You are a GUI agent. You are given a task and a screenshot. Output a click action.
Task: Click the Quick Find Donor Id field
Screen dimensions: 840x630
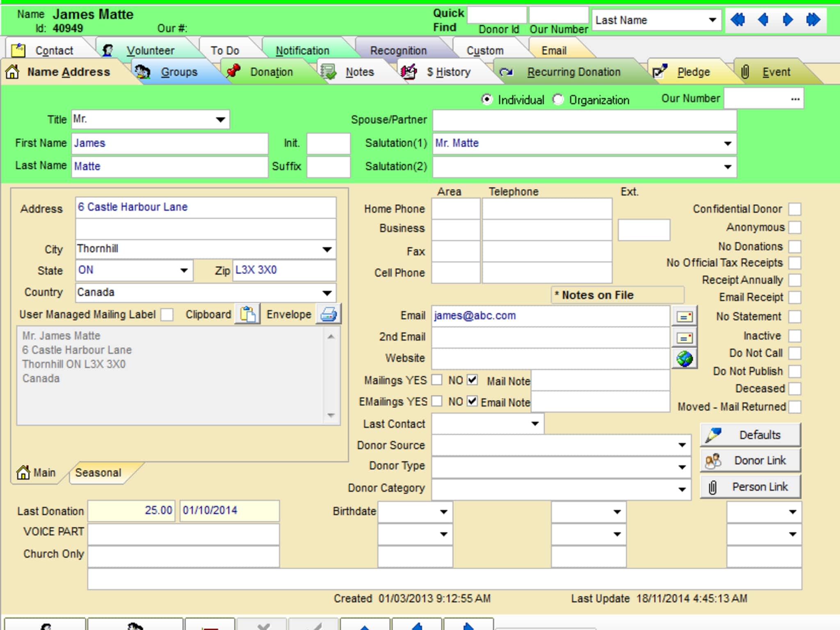[x=497, y=15]
